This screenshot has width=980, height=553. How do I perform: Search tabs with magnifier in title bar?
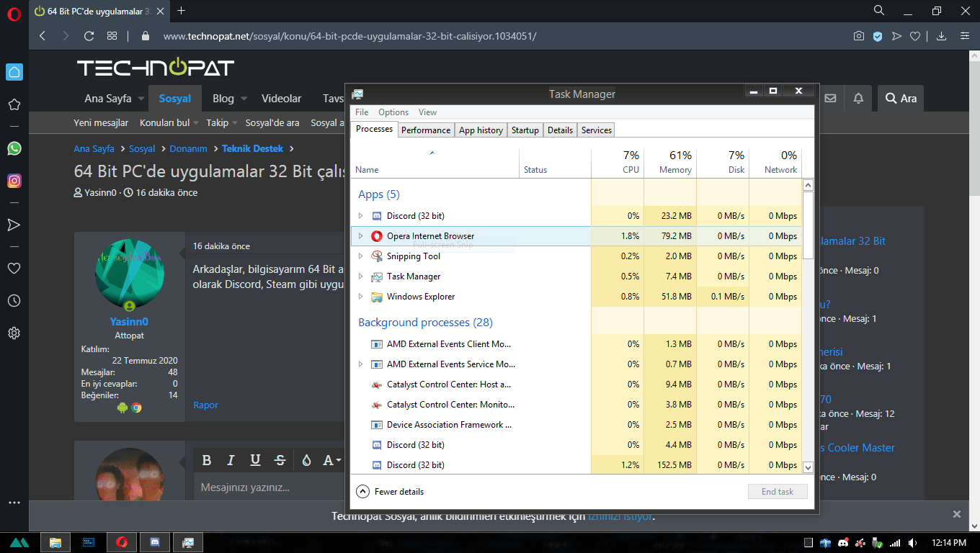pos(879,10)
